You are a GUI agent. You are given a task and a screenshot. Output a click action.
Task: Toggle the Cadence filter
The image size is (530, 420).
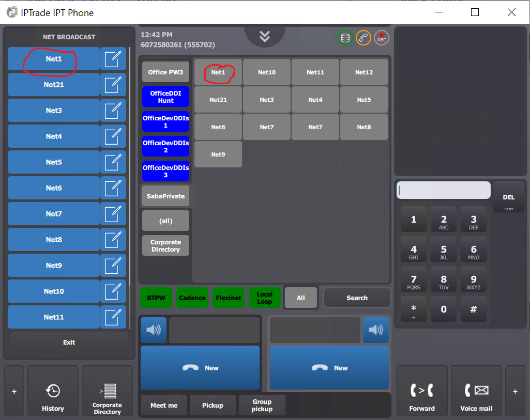pos(192,298)
